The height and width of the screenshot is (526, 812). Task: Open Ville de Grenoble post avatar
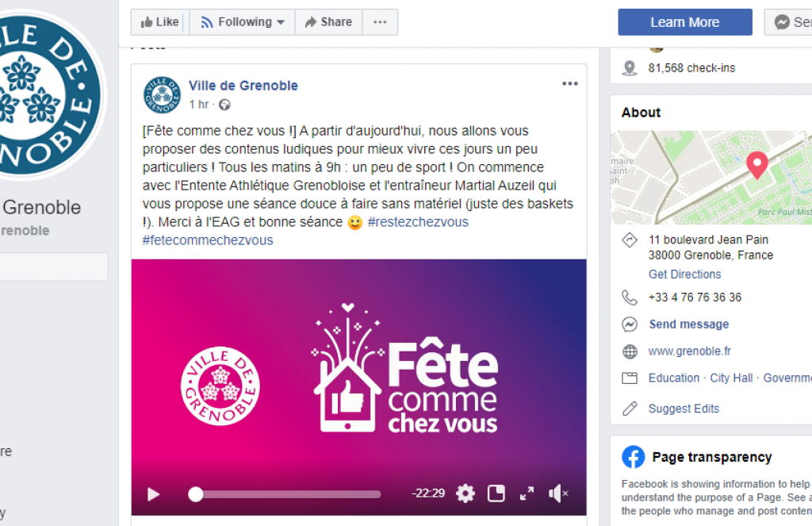162,95
